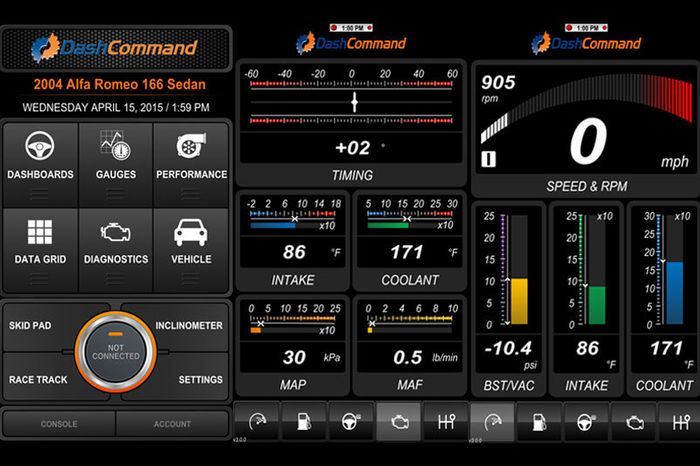
Task: Click the BST/VAC label
Action: [508, 386]
